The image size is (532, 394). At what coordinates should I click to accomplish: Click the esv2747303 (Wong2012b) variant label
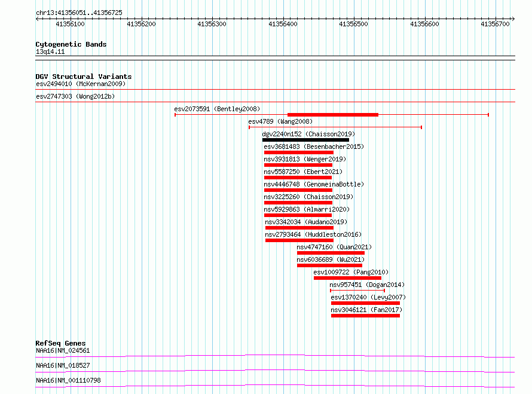[x=75, y=96]
